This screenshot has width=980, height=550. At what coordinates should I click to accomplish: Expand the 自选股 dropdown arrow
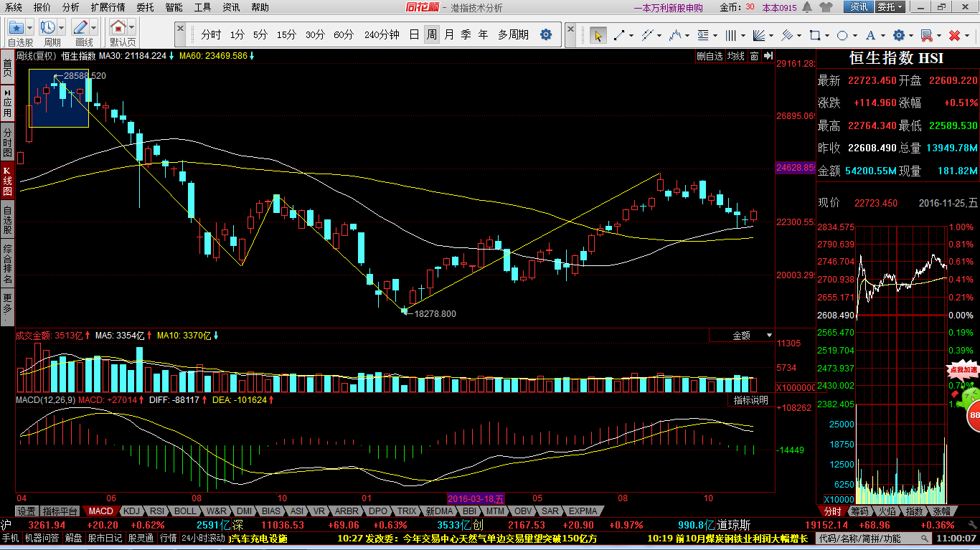(x=29, y=28)
